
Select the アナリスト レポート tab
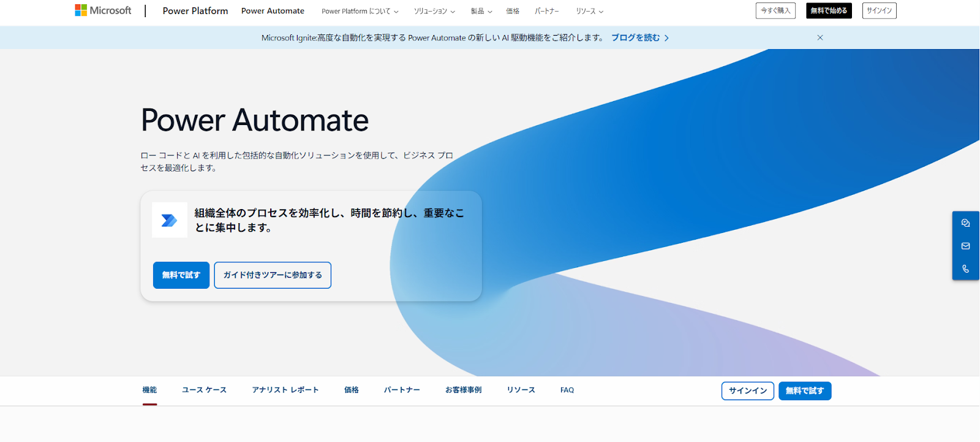pyautogui.click(x=285, y=390)
